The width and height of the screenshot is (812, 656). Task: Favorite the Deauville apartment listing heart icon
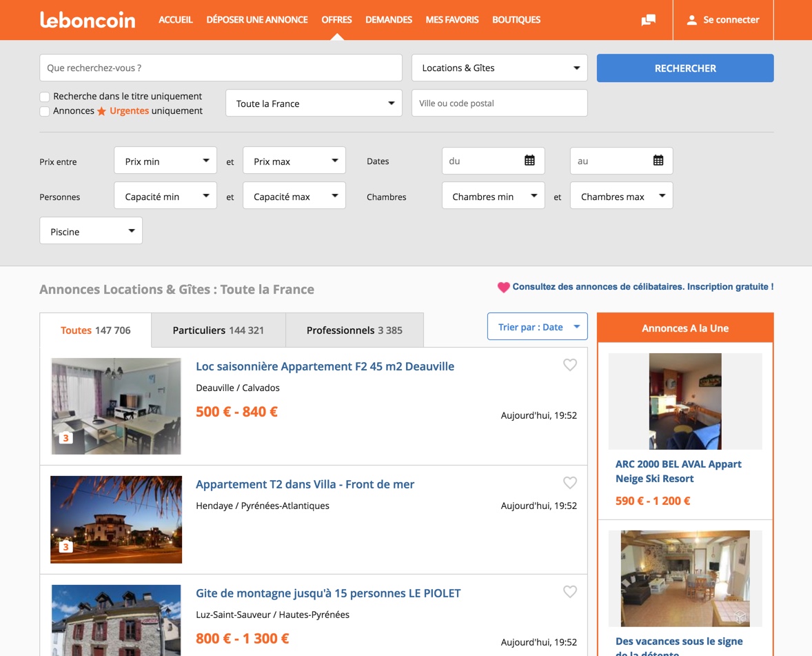[570, 365]
